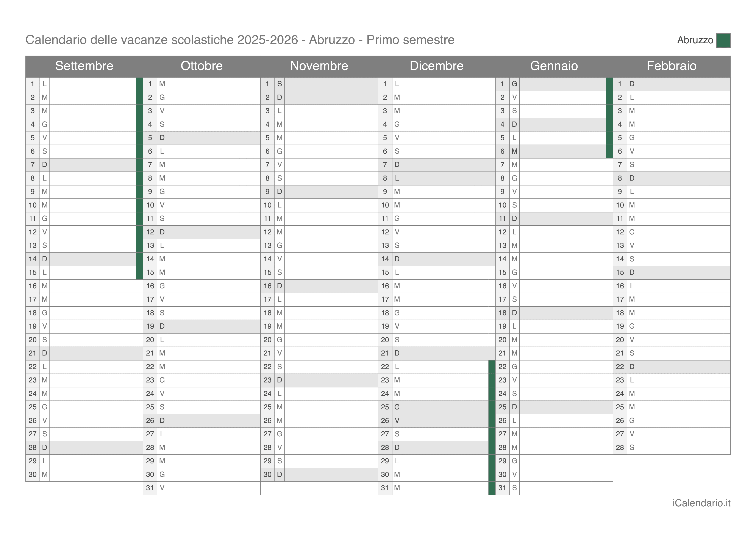Click day number 22 under Dicembre
Viewport: 756px width, 535px height.
pyautogui.click(x=385, y=367)
